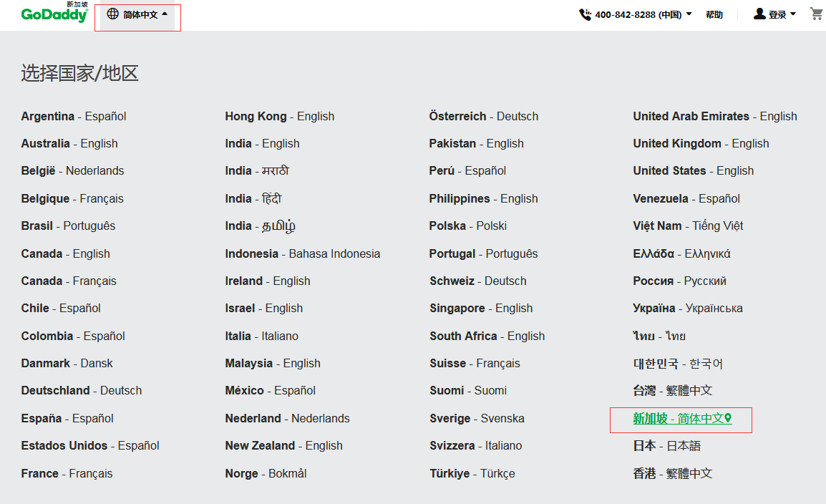Click location pin beside 新加坡 - 简体中文
The width and height of the screenshot is (826, 504).
728,418
